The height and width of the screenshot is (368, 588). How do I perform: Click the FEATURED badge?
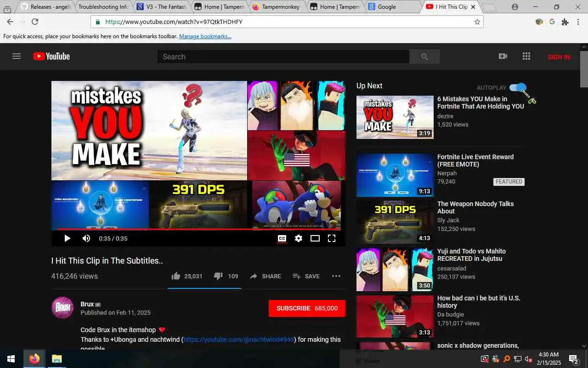point(509,182)
